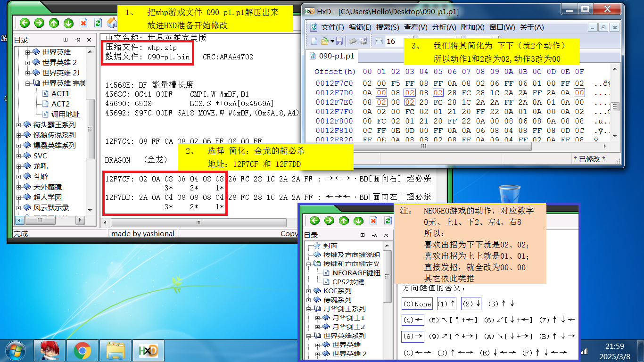
Task: Expand the SVC node
Action: click(x=19, y=156)
